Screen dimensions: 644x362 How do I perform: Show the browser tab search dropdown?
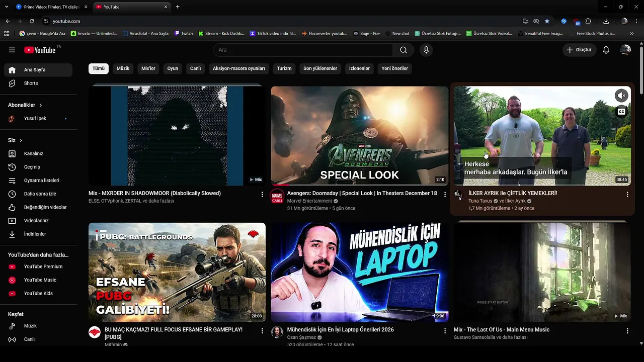pyautogui.click(x=7, y=7)
